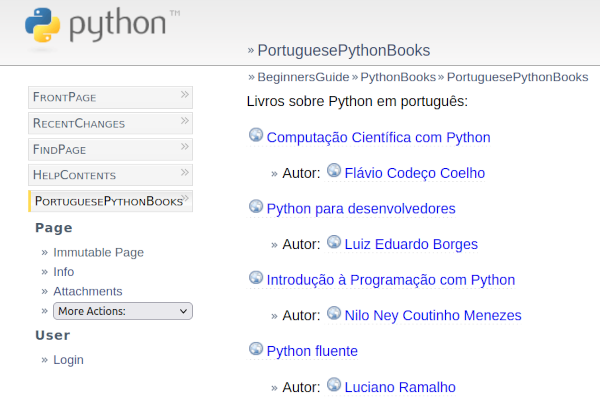Open Introdução à Programação com Python link
Screen dimensions: 600x407
point(391,280)
